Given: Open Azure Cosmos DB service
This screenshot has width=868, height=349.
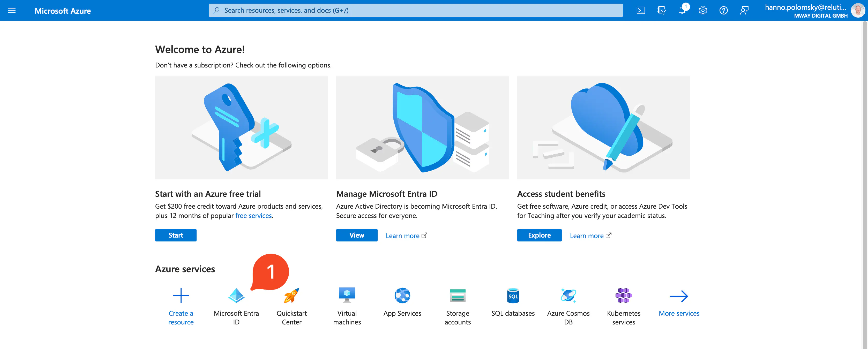Looking at the screenshot, I should tap(568, 296).
